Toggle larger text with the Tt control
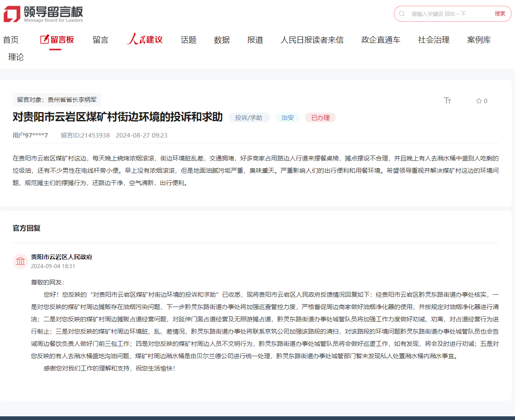 pos(447,100)
